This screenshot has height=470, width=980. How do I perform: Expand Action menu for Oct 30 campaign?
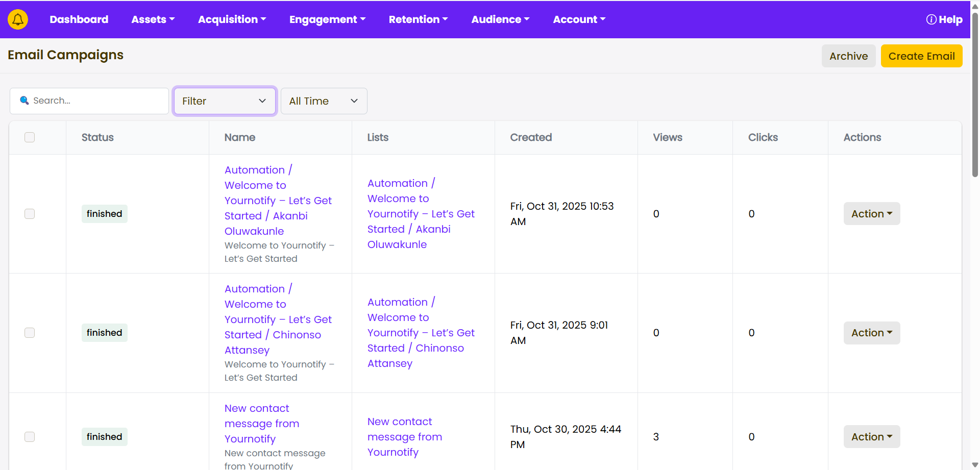point(871,437)
